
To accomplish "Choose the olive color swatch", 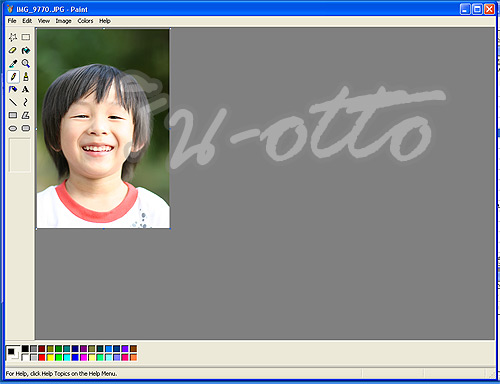I will click(50, 349).
